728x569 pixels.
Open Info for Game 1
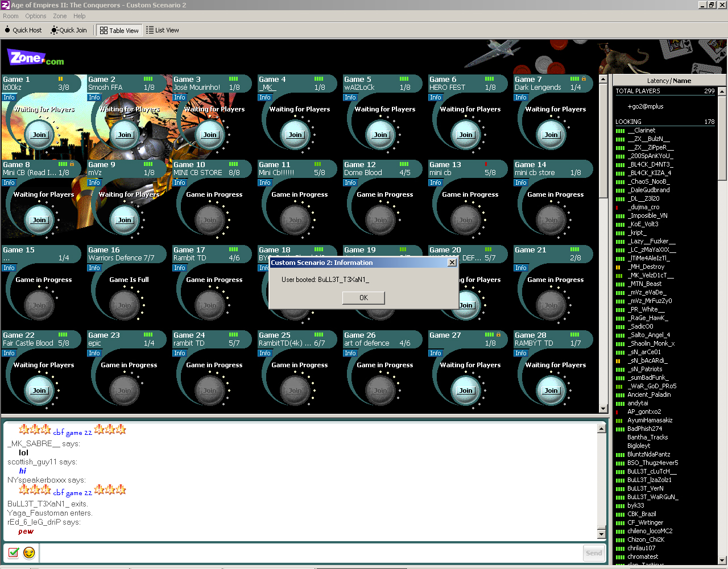[9, 97]
